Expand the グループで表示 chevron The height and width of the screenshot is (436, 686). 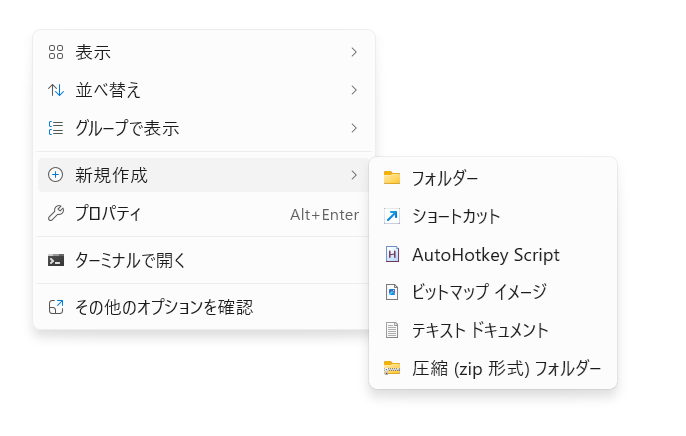pyautogui.click(x=354, y=128)
